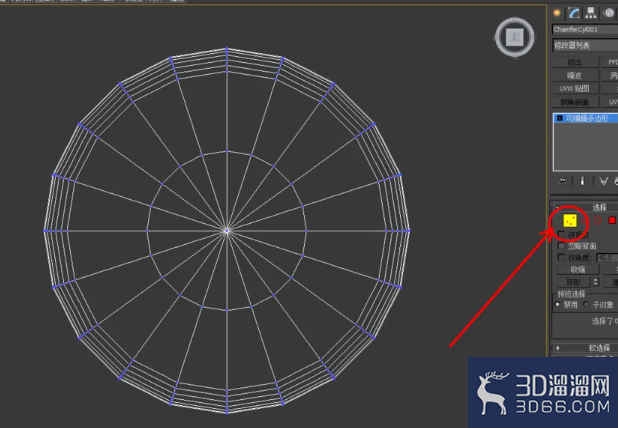This screenshot has width=618, height=428.
Task: Select the 禁用 preview selection radio
Action: click(x=557, y=305)
